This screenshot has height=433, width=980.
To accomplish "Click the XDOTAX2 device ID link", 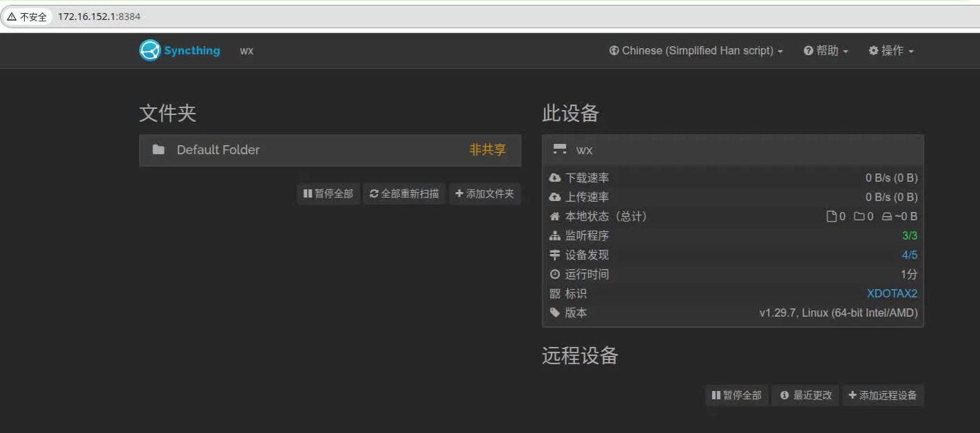I will pyautogui.click(x=892, y=293).
